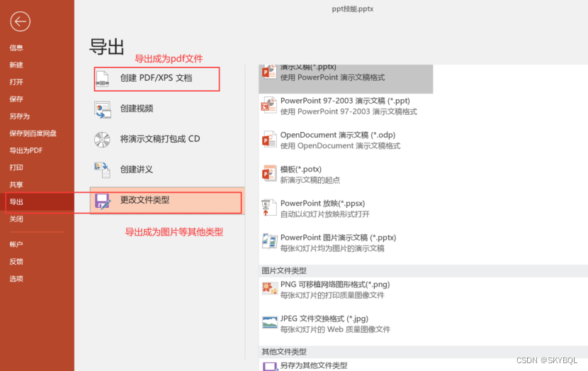Choose 更改文件类型 export option
The height and width of the screenshot is (371, 588).
(167, 201)
